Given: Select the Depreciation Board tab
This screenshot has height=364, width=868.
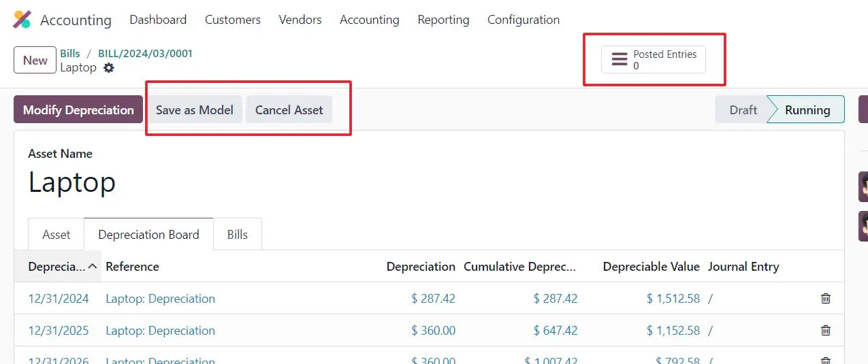Looking at the screenshot, I should tap(148, 235).
